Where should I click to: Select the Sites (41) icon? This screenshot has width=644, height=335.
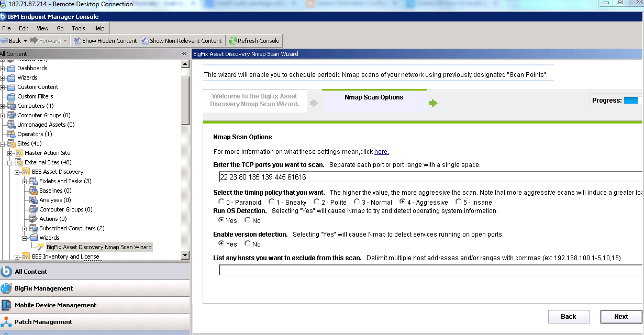(x=12, y=143)
